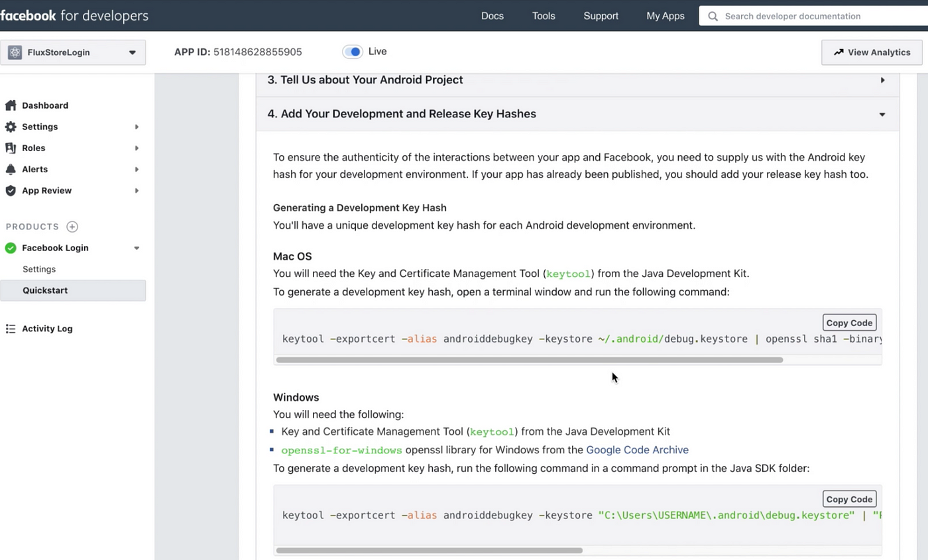
Task: Copy the Mac OS keytool command
Action: click(849, 323)
